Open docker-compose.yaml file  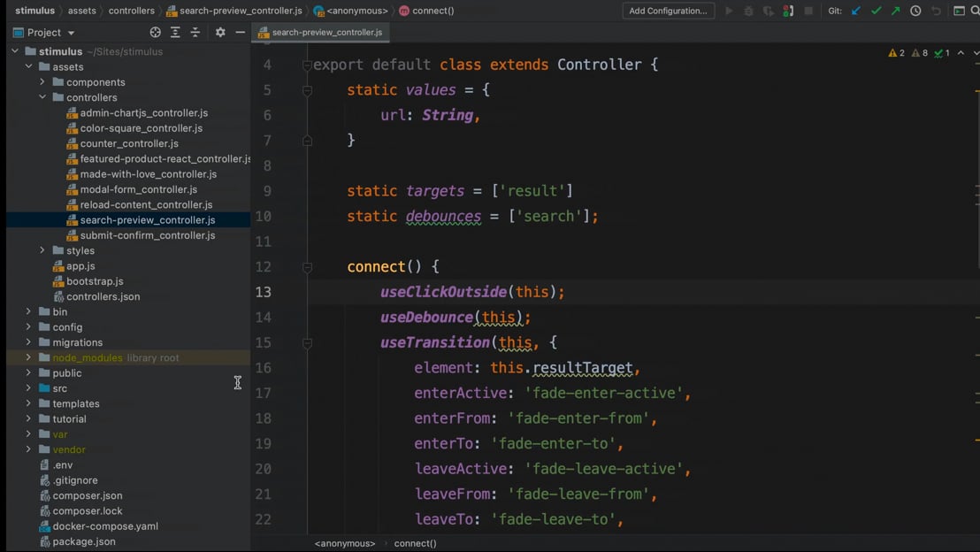(x=105, y=525)
